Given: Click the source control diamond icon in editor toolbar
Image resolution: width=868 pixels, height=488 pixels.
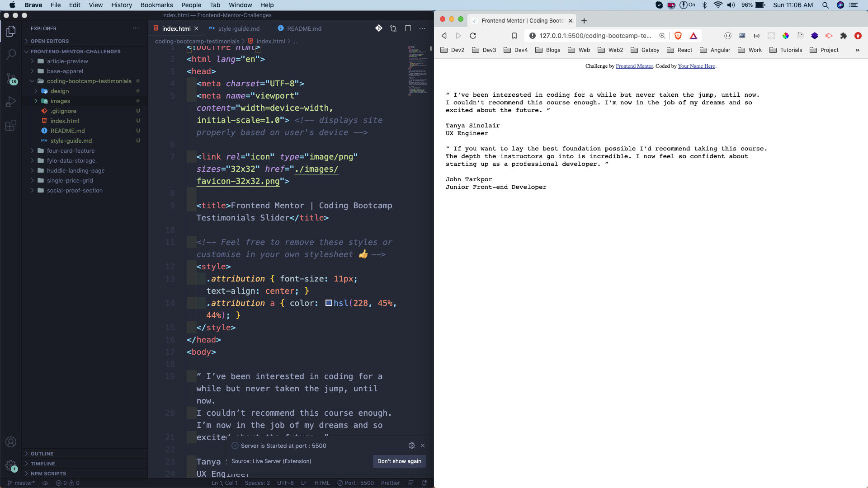Looking at the screenshot, I should (379, 28).
